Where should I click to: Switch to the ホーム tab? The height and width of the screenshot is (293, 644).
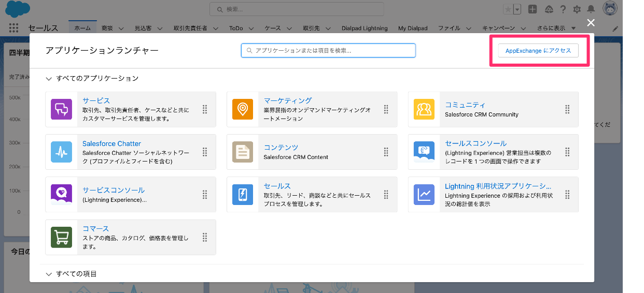tap(82, 28)
